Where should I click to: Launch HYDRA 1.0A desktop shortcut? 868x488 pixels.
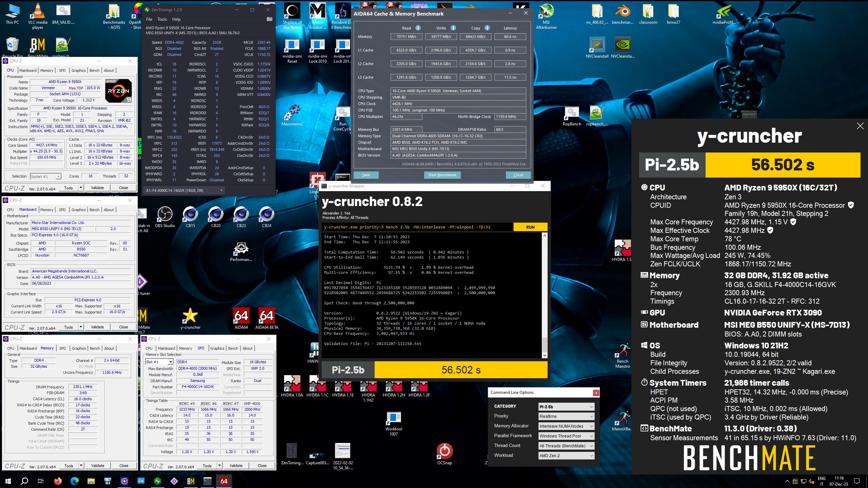(292, 386)
